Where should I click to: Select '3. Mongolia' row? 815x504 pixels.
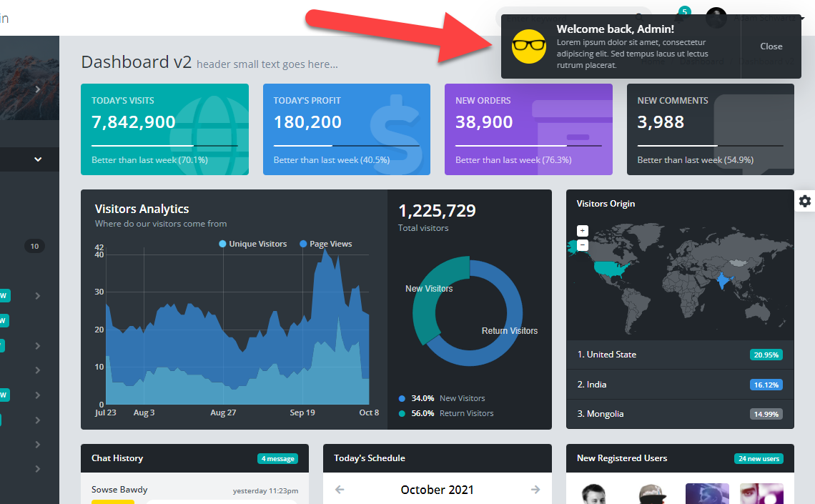pyautogui.click(x=680, y=414)
